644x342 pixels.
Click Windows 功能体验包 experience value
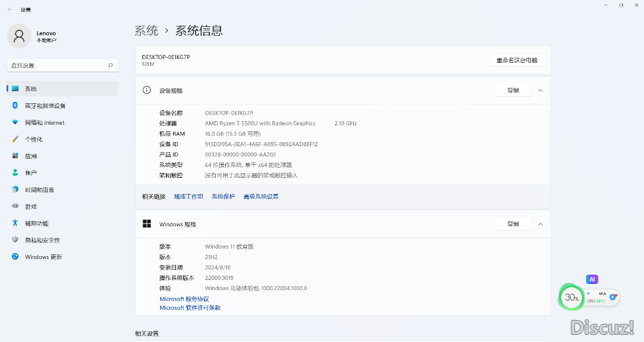tap(255, 288)
